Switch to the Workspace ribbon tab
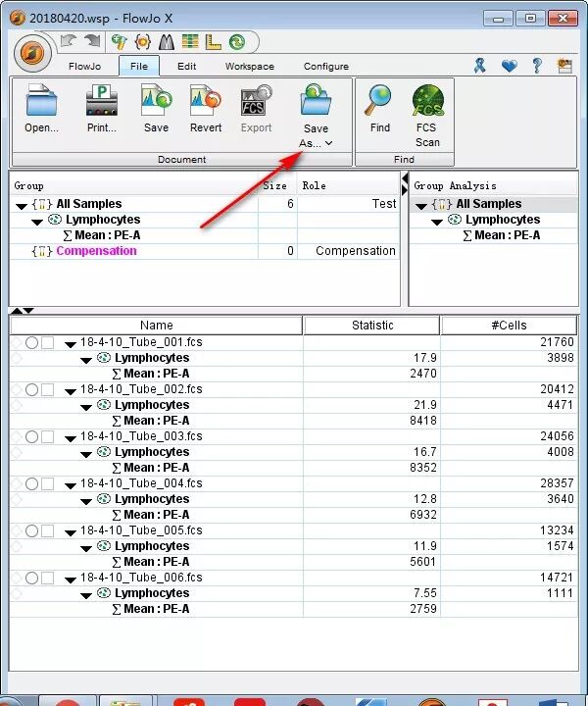Viewport: 588px width, 706px height. click(x=250, y=67)
